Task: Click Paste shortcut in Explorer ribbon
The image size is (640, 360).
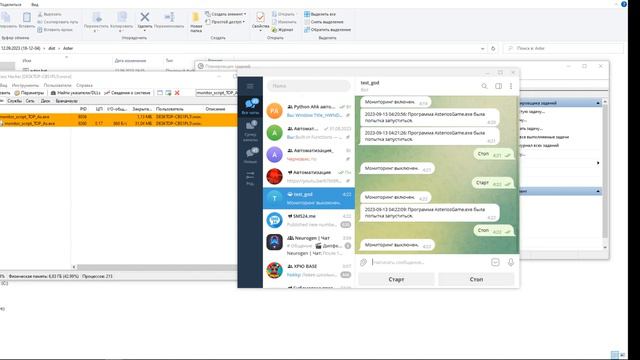Action: tap(55, 30)
